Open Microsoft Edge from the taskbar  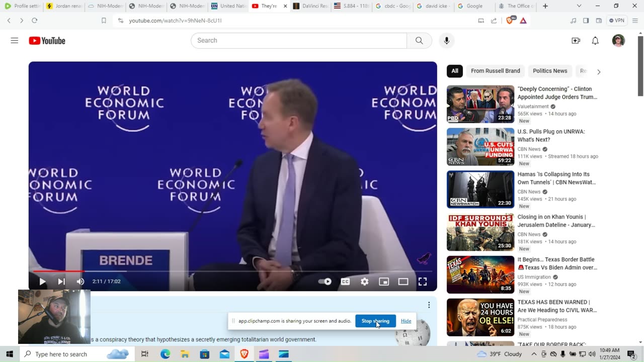coord(165,354)
